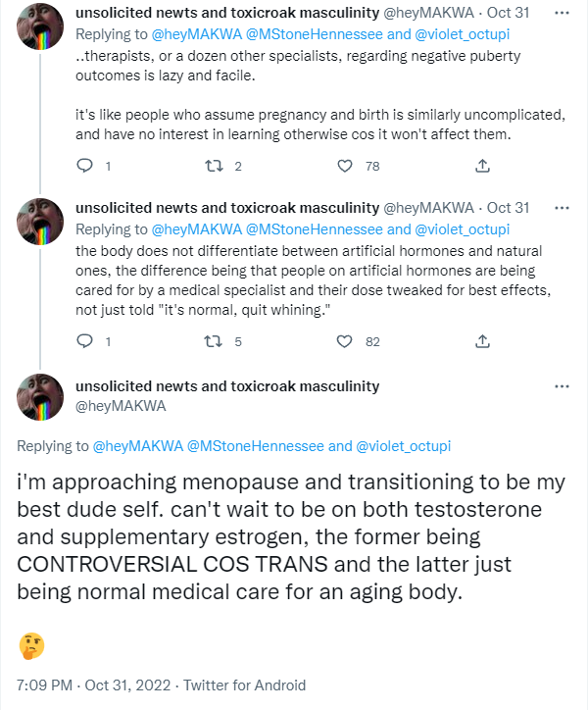Reply to the artificial hormones tweet
The width and height of the screenshot is (588, 710).
[x=84, y=341]
